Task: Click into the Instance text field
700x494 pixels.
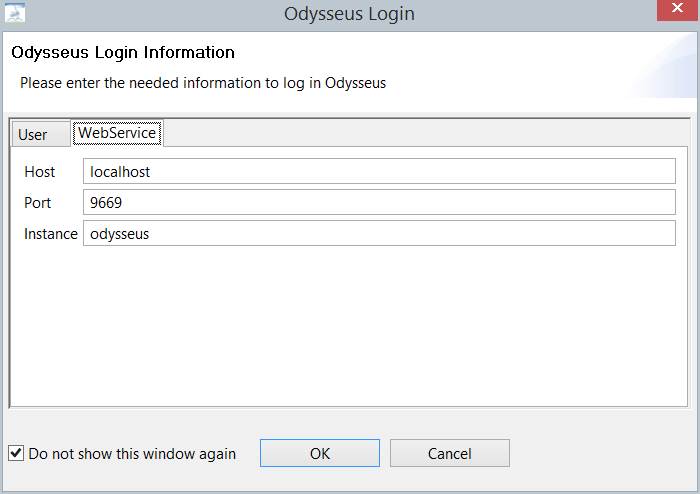Action: (379, 234)
